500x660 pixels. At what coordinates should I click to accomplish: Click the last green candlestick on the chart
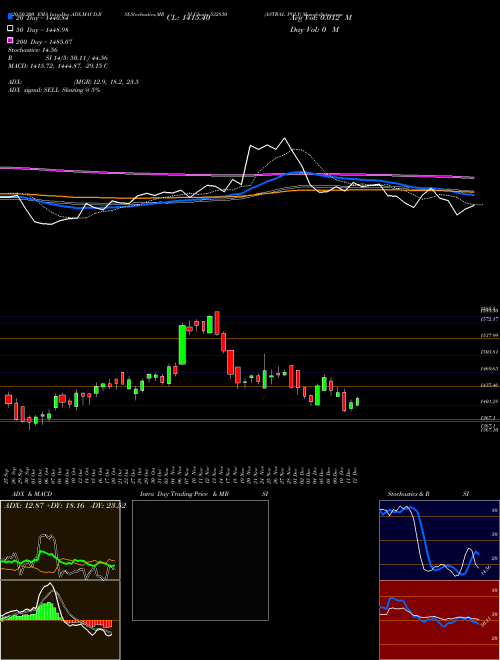[x=357, y=402]
